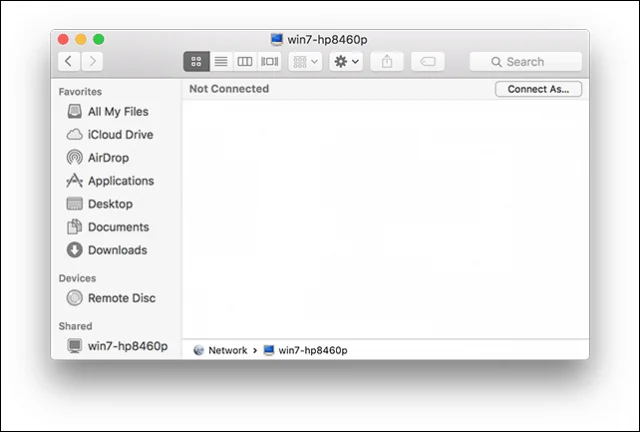Open the gear Action menu
Screen dimensions: 640x432
click(346, 62)
